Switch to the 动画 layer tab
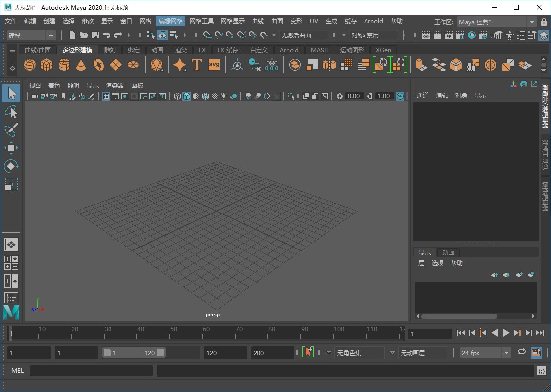The height and width of the screenshot is (392, 551). pos(448,252)
